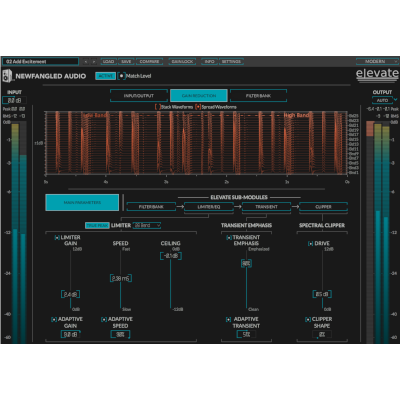The image size is (400, 400).
Task: Switch to FILTER BANK display tab
Action: (x=258, y=96)
